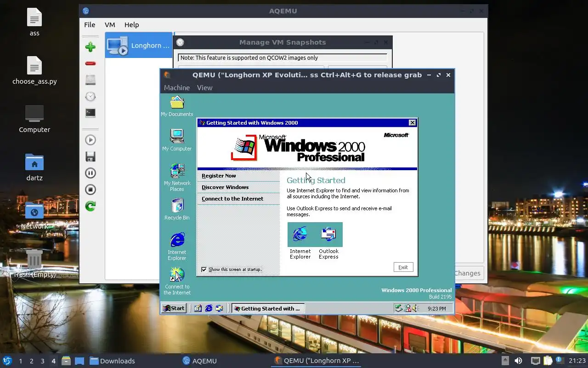Select the Longhorn VM in the list
This screenshot has width=588, height=368.
point(139,45)
